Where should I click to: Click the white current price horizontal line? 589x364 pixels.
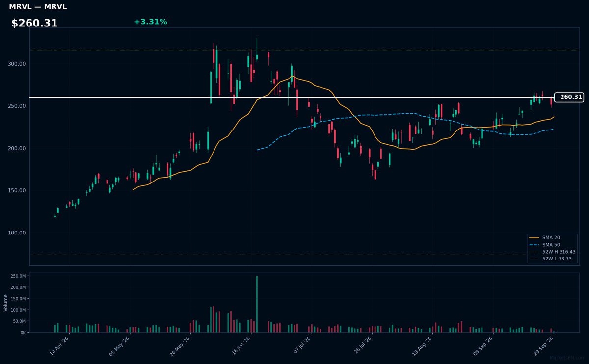click(x=292, y=97)
